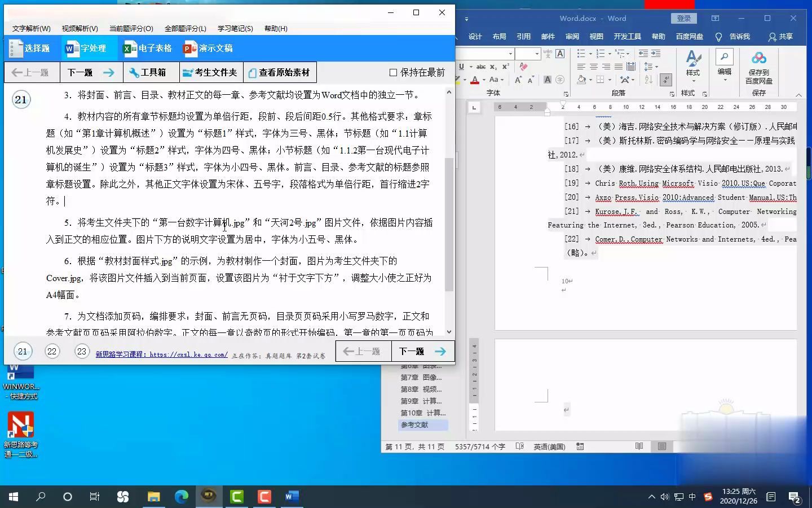The width and height of the screenshot is (812, 508).
Task: Click the decrease indent icon
Action: pyautogui.click(x=643, y=54)
